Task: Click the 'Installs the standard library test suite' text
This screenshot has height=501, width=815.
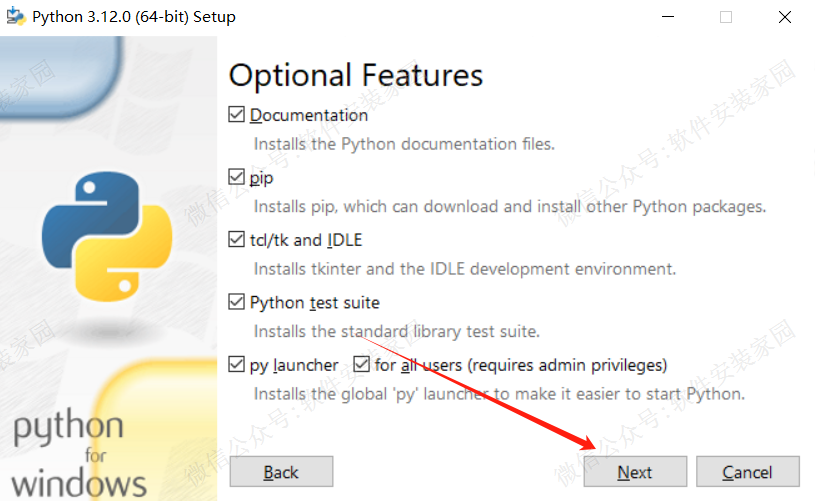Action: pyautogui.click(x=396, y=331)
